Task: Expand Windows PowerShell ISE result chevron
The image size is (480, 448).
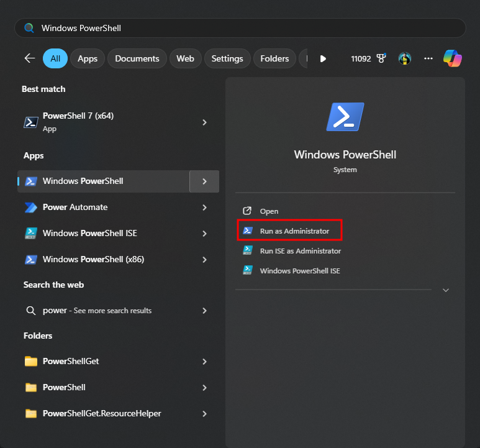Action: (204, 234)
